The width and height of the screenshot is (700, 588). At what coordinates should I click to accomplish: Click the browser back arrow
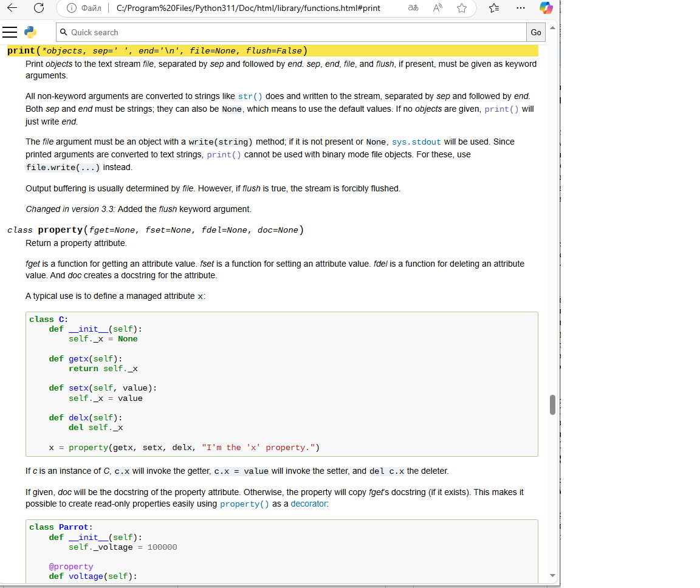pos(12,9)
